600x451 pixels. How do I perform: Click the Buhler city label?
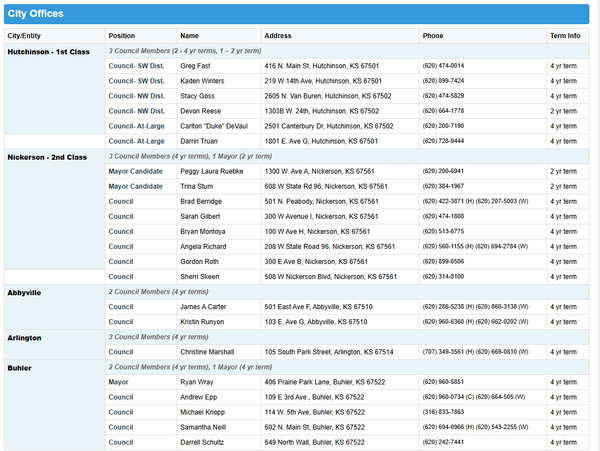click(x=20, y=368)
